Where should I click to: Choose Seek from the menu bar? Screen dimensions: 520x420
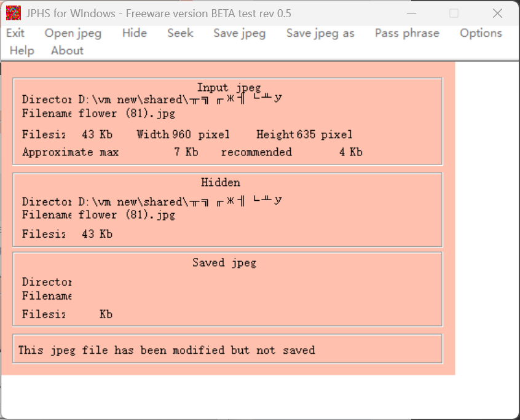[x=180, y=33]
